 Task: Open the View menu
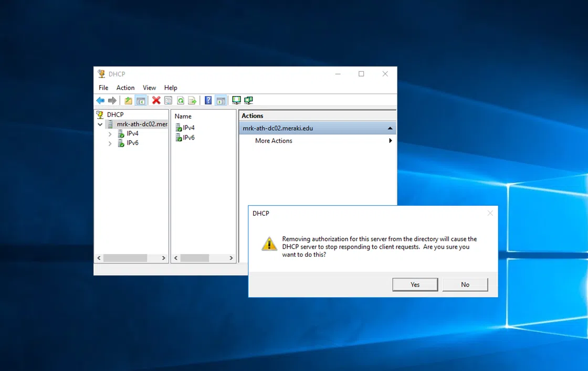point(149,88)
